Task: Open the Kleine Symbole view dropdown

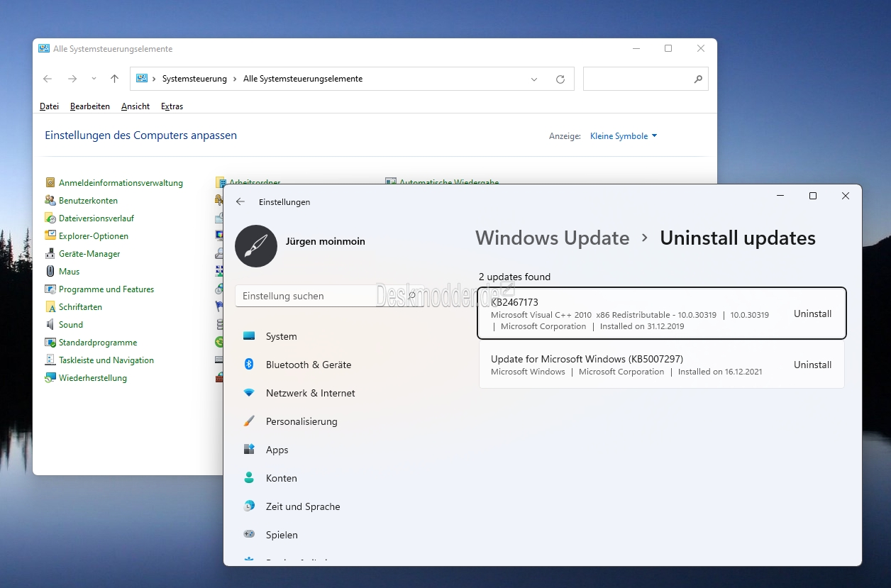Action: pyautogui.click(x=624, y=135)
